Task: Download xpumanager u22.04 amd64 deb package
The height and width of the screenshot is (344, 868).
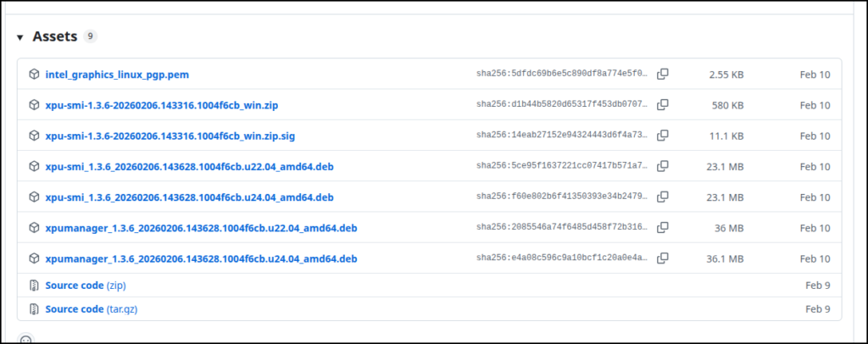Action: 201,228
